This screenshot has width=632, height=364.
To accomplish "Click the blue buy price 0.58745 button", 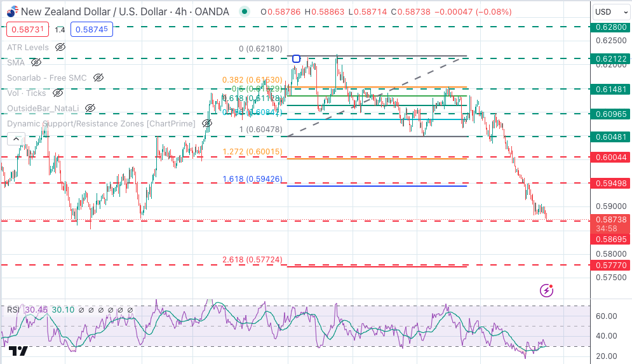I will [x=92, y=29].
